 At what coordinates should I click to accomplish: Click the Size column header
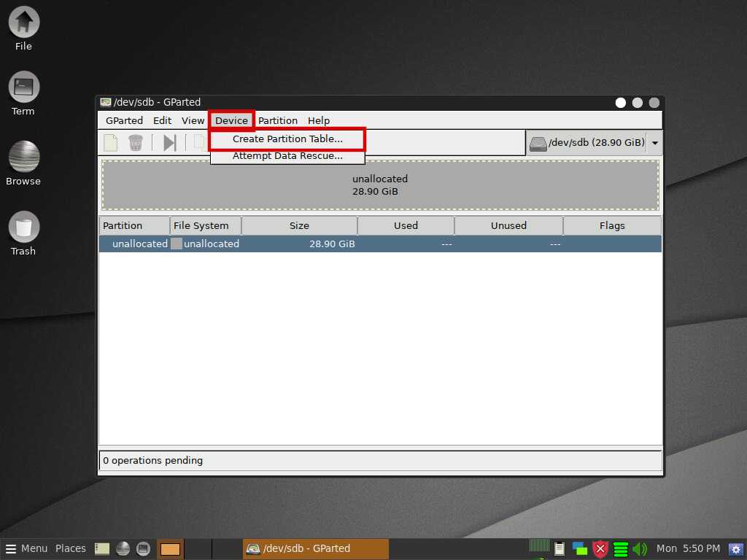(299, 225)
